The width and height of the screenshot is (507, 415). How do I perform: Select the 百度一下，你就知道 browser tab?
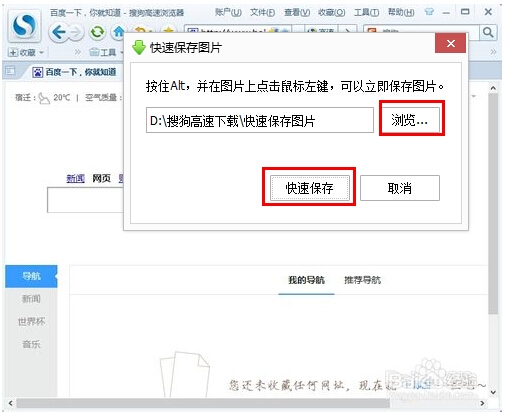click(75, 72)
